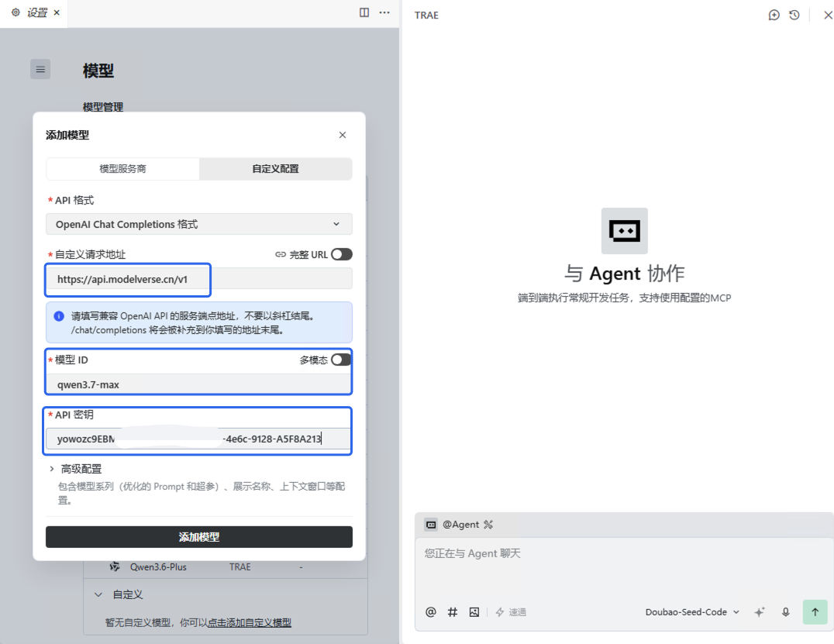Collapse the 自定义 section chevron
This screenshot has width=834, height=644.
point(98,594)
